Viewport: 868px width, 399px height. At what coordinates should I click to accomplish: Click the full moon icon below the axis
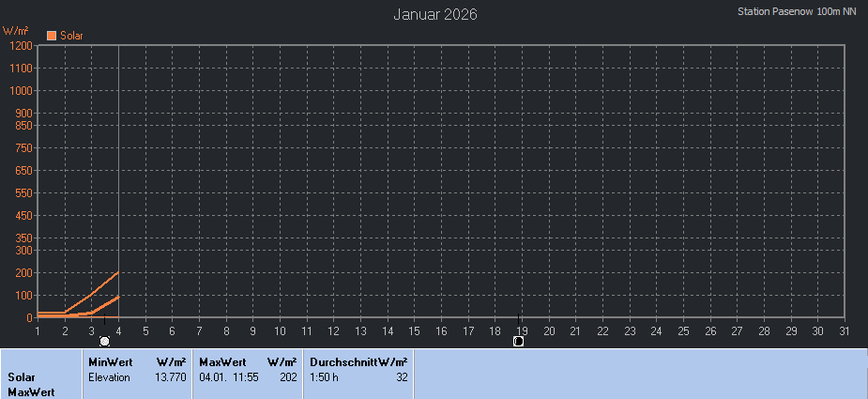coord(104,341)
